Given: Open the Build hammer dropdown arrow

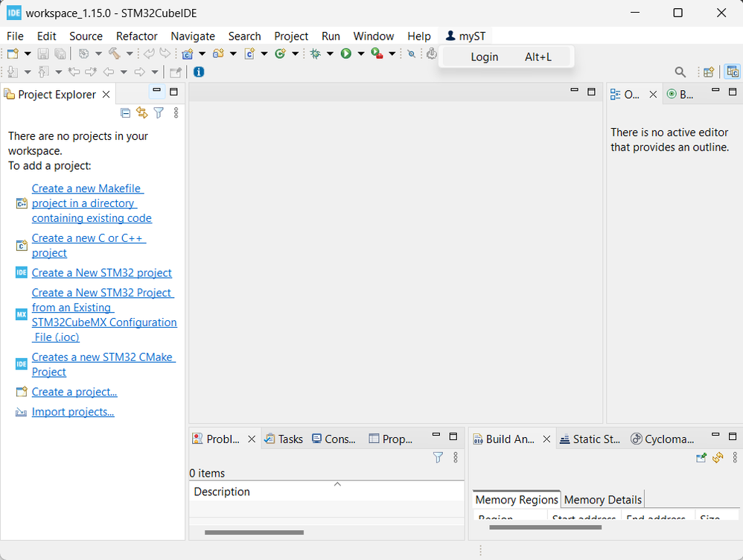Looking at the screenshot, I should [129, 54].
